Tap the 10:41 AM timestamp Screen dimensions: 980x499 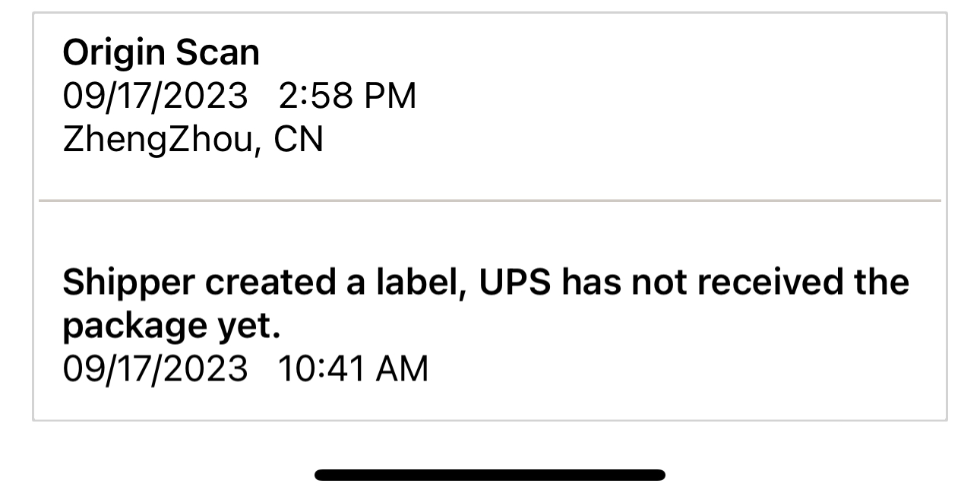pyautogui.click(x=353, y=369)
